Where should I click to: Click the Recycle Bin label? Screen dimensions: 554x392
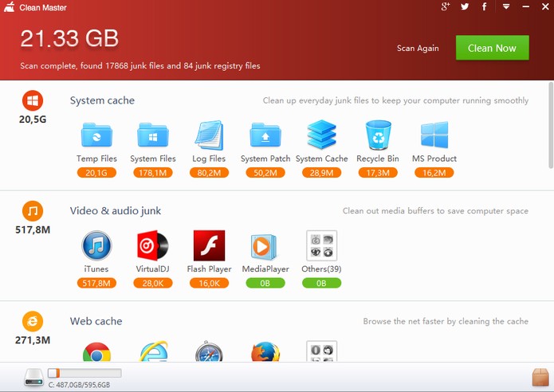click(378, 159)
